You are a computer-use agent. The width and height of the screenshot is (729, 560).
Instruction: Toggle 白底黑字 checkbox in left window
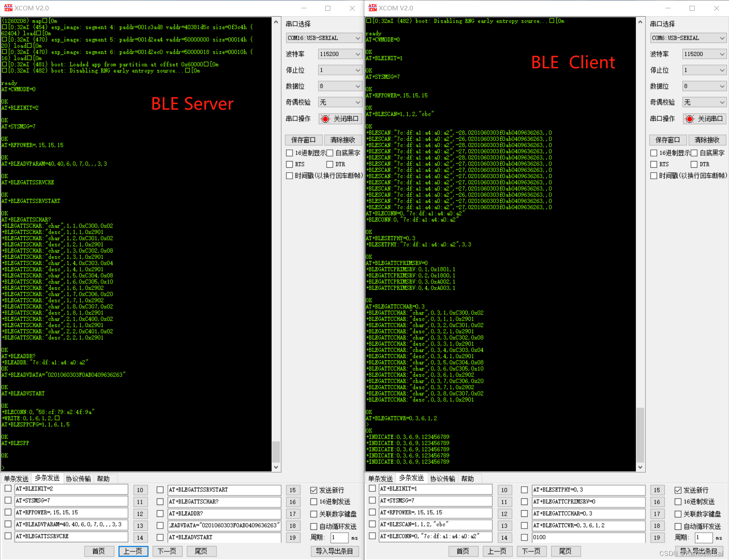point(330,153)
